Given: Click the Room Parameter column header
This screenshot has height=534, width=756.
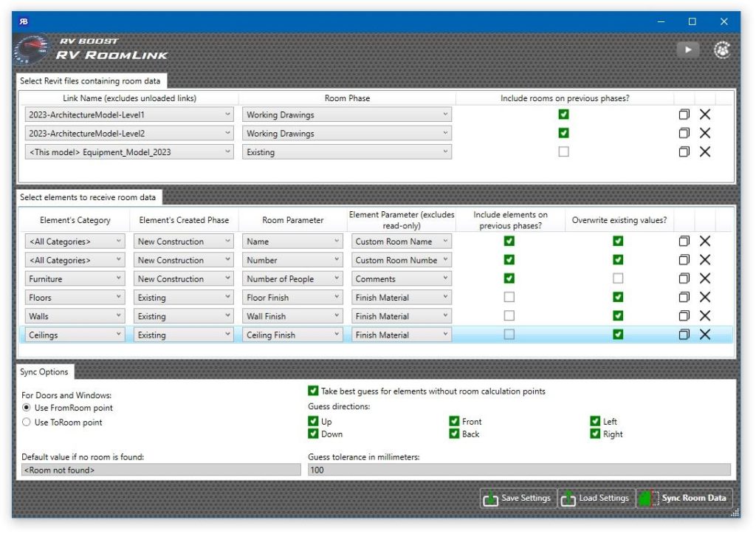Looking at the screenshot, I should (x=292, y=220).
